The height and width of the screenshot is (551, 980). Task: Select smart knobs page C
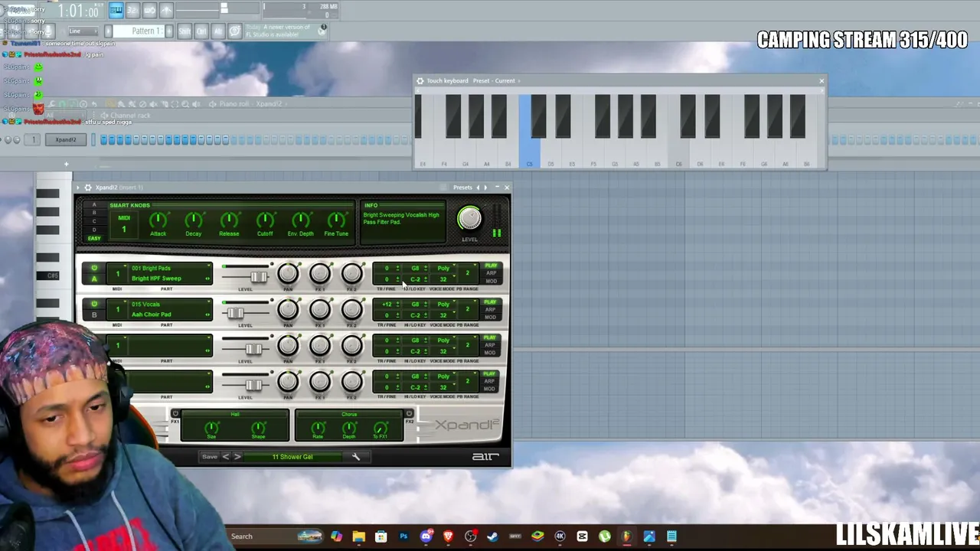(x=94, y=221)
